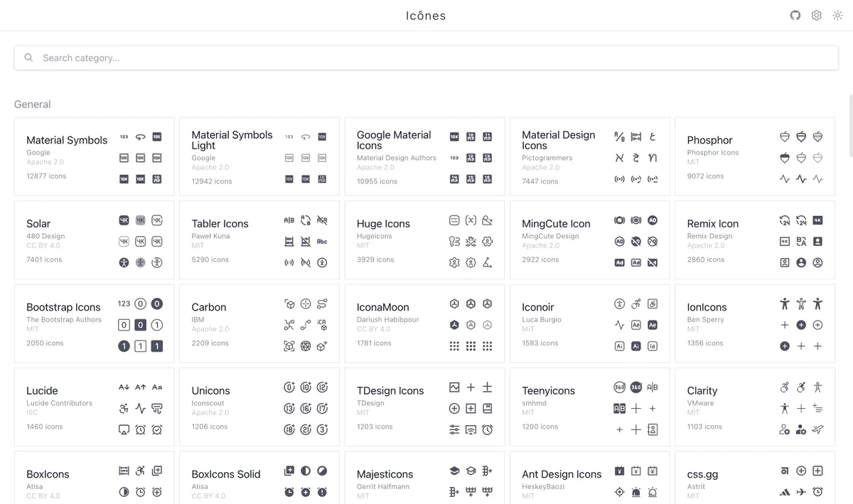Click the BoxIcons Solid title
Screen dimensions: 853x504
click(x=226, y=474)
